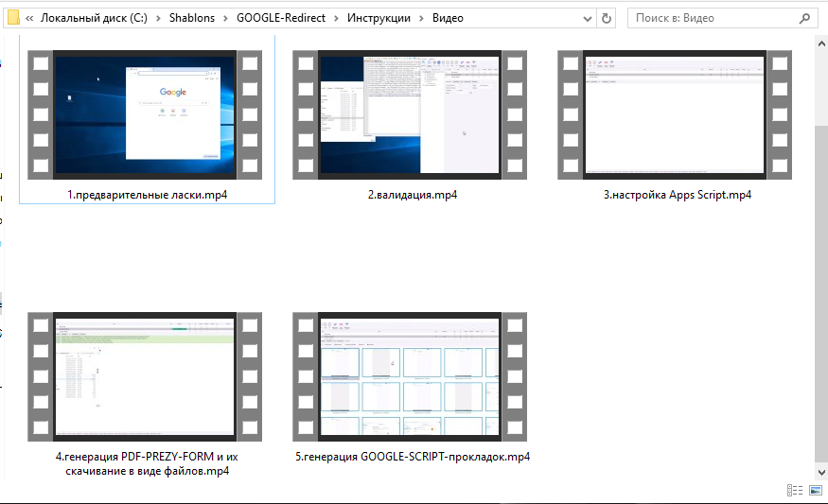Screen dimensions: 828x504
Task: Refresh the Видео folder view
Action: [607, 19]
